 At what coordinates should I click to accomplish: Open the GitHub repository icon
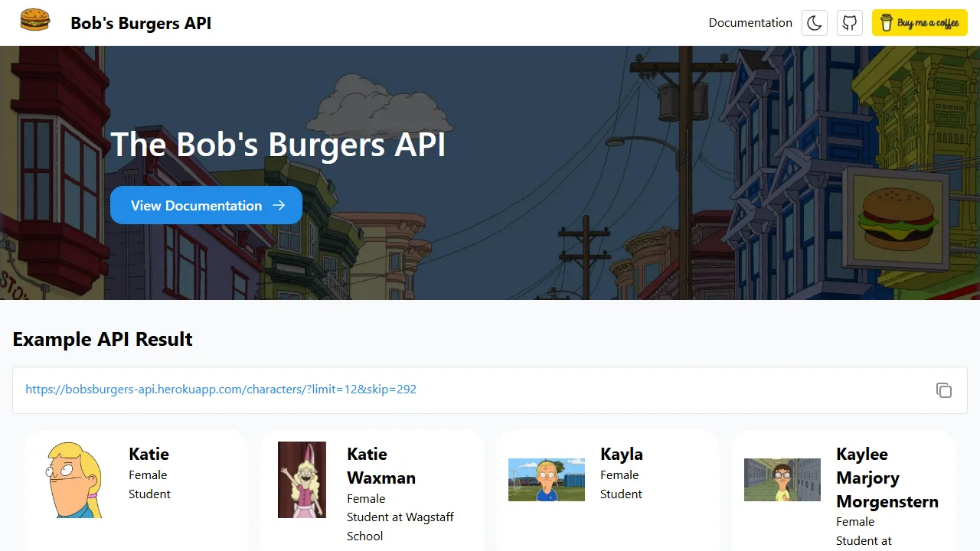point(849,22)
